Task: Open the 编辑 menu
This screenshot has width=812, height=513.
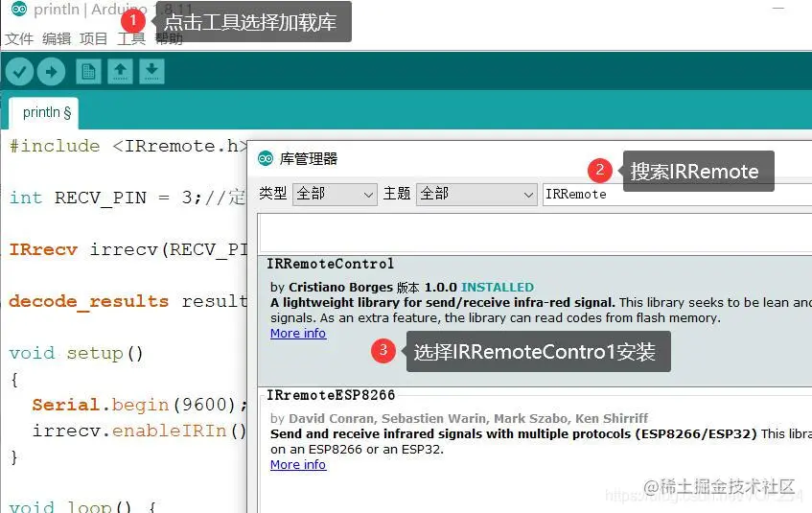Action: pyautogui.click(x=57, y=39)
